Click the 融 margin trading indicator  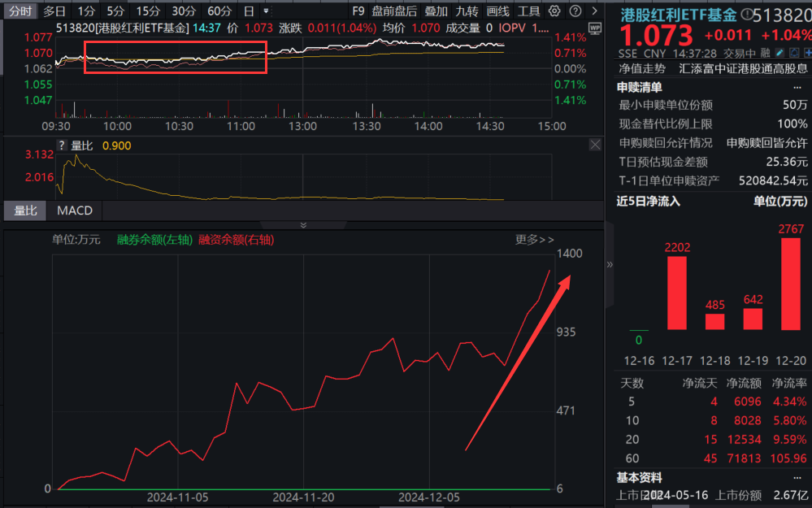[766, 52]
